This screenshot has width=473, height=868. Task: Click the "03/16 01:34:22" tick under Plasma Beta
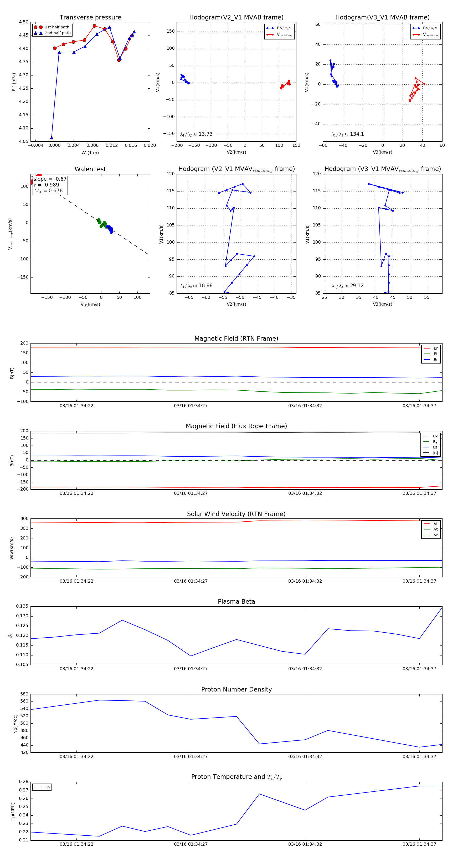[76, 669]
